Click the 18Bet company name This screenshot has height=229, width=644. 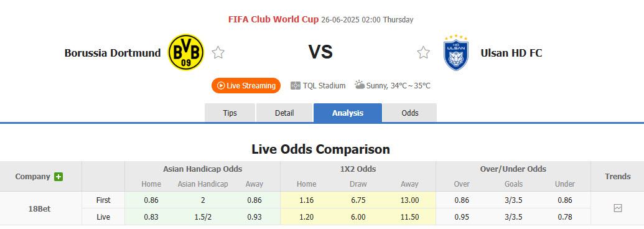[x=39, y=208]
